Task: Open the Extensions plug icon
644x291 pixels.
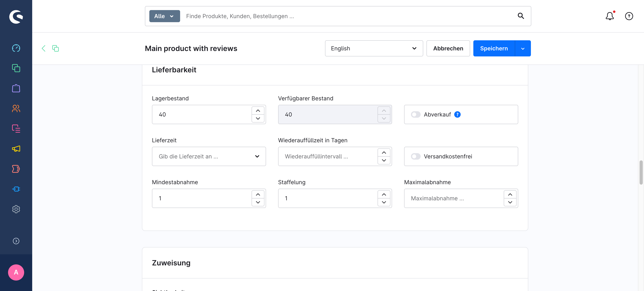Action: (x=16, y=189)
